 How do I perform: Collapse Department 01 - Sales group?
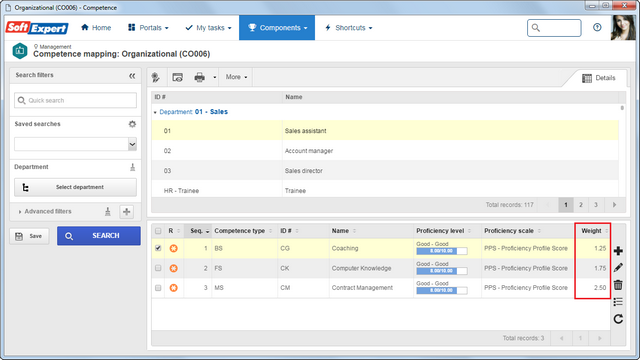pyautogui.click(x=155, y=112)
